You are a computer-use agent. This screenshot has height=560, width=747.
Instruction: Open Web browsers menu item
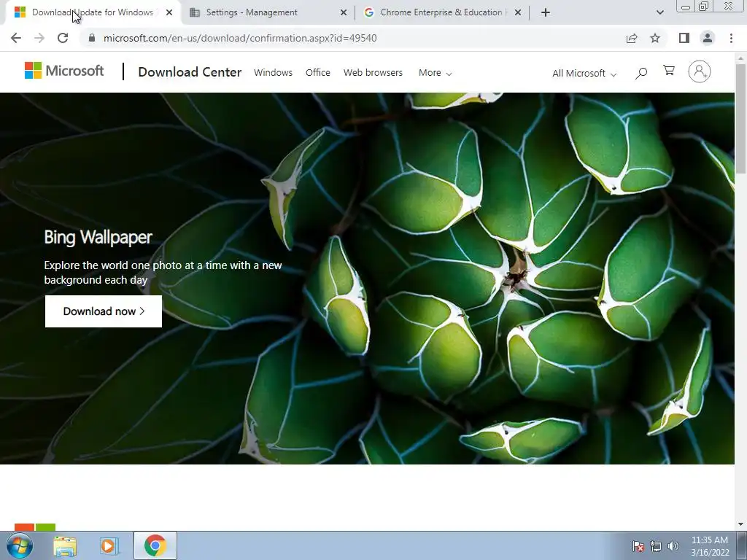click(373, 72)
